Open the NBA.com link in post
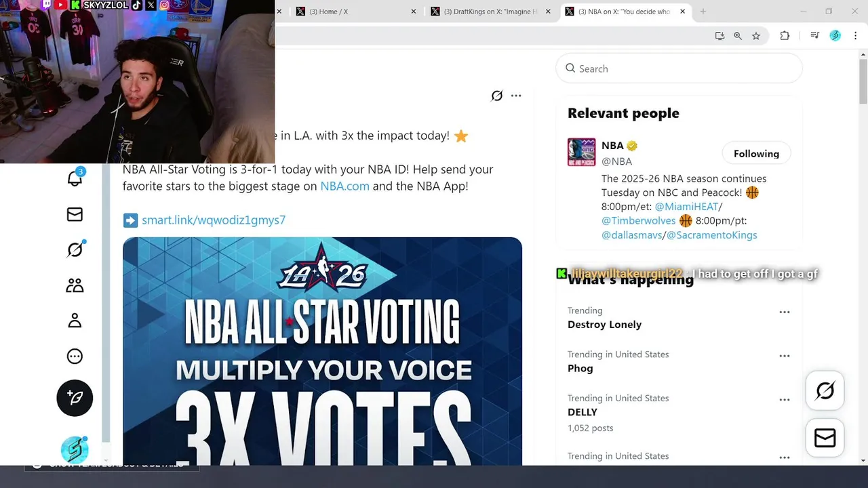This screenshot has width=868, height=488. 344,186
